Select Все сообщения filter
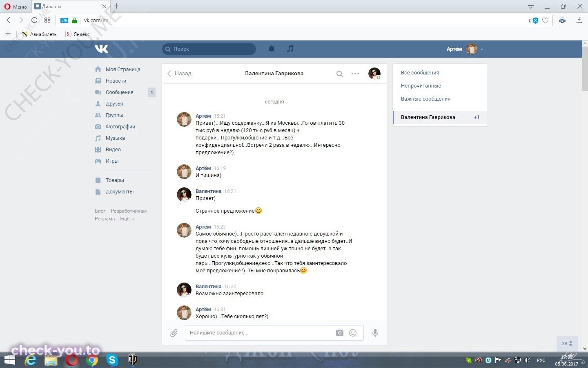Image resolution: width=588 pixels, height=368 pixels. (420, 73)
